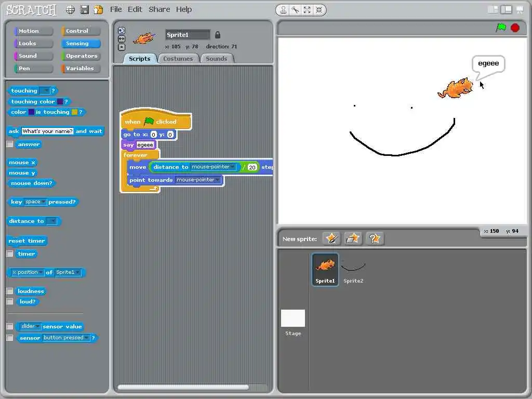Open the Motion block category
532x399 pixels.
coord(33,31)
